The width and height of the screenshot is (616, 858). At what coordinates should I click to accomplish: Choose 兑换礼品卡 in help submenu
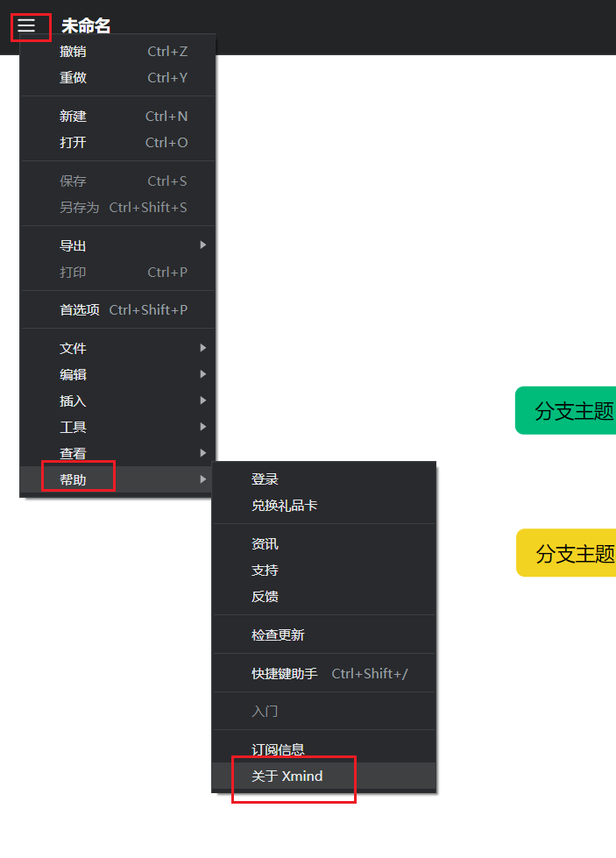[324, 505]
